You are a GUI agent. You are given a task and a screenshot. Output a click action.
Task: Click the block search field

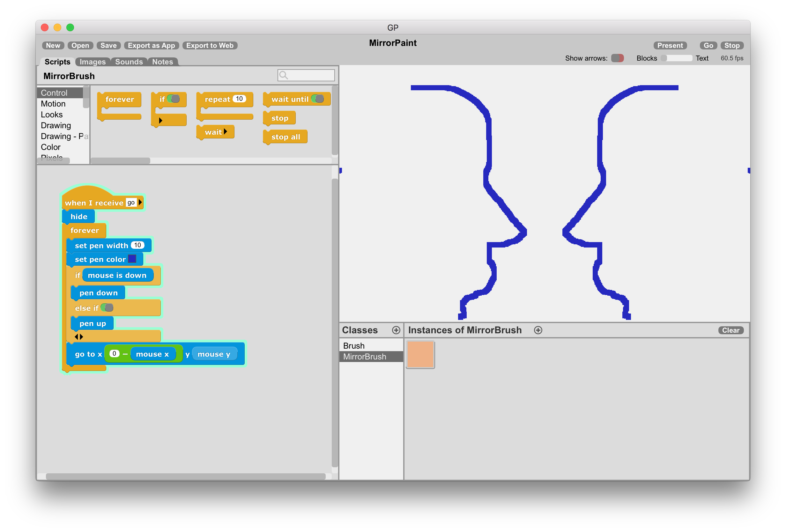pyautogui.click(x=306, y=75)
